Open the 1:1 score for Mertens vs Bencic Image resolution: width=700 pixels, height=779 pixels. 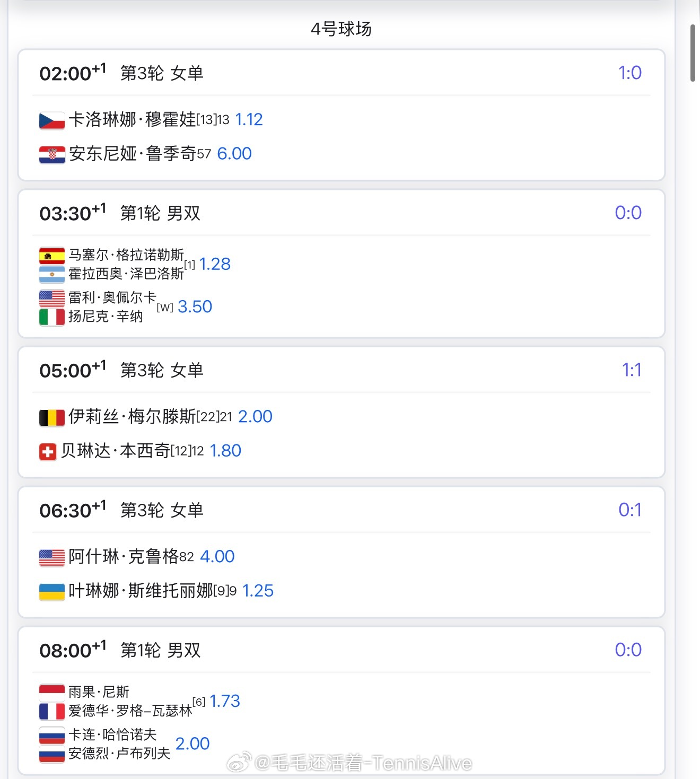(x=632, y=370)
